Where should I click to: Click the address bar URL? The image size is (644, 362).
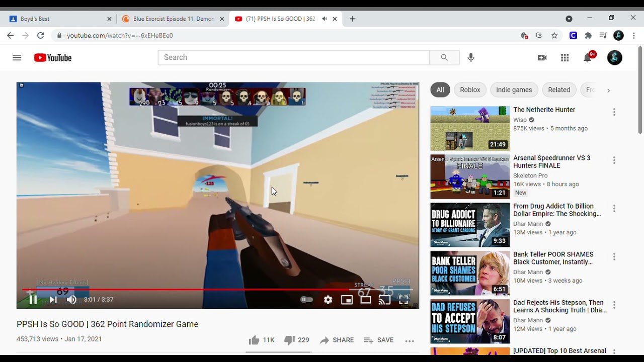click(x=120, y=36)
